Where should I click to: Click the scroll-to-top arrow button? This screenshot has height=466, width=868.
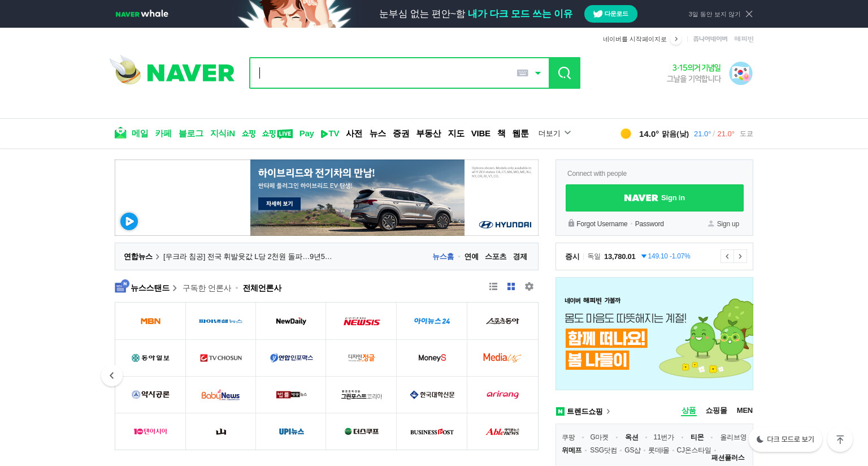[x=840, y=439]
